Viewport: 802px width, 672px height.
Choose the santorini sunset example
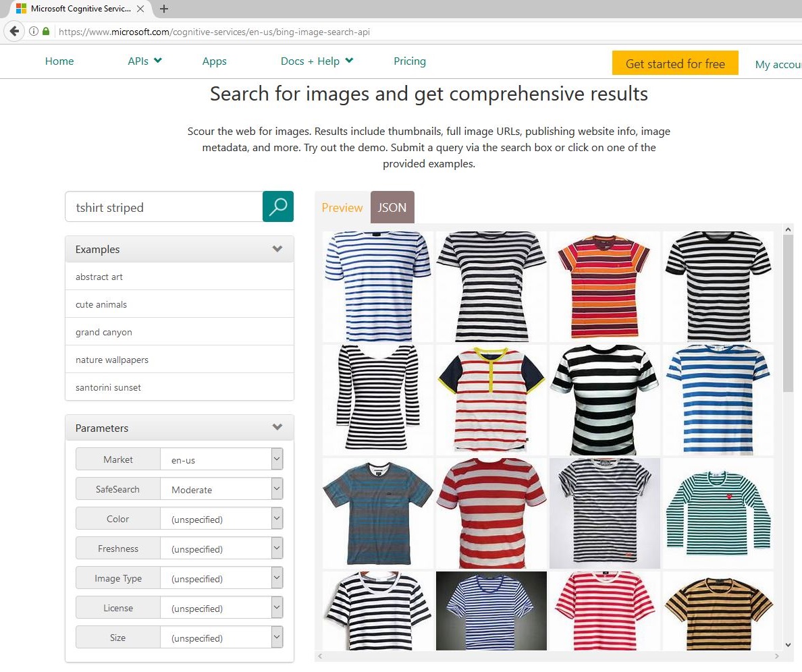(108, 387)
